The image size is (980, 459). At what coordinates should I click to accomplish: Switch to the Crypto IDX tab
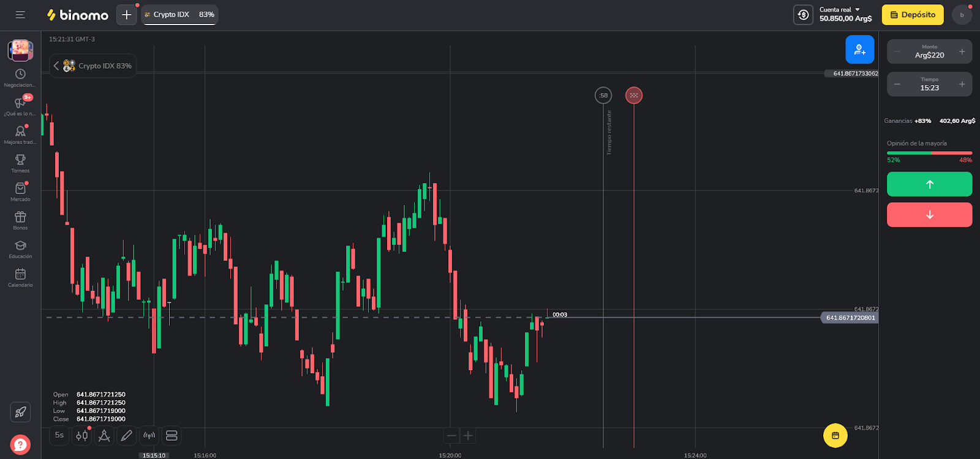[179, 15]
